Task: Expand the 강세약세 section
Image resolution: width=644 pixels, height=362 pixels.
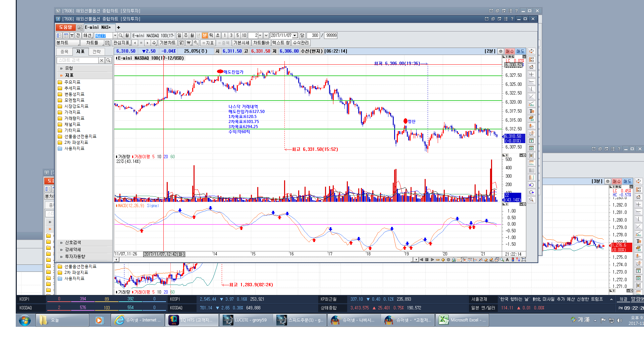Action: click(85, 250)
